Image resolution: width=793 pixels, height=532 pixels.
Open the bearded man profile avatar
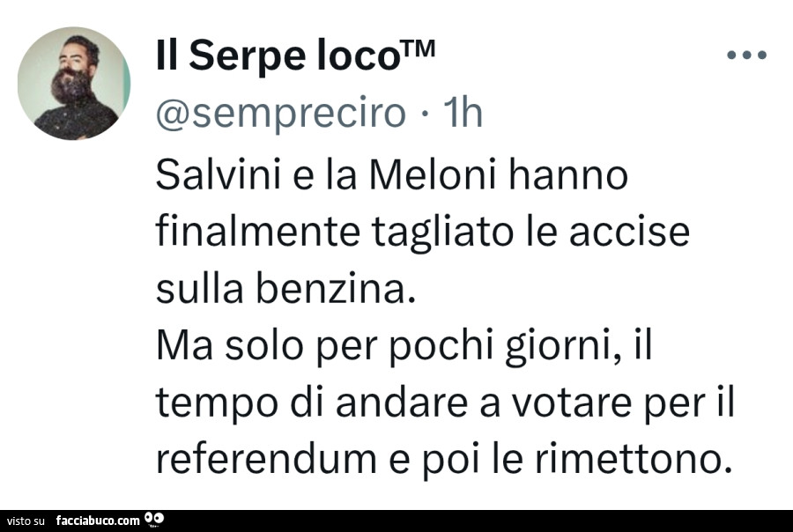point(74,84)
